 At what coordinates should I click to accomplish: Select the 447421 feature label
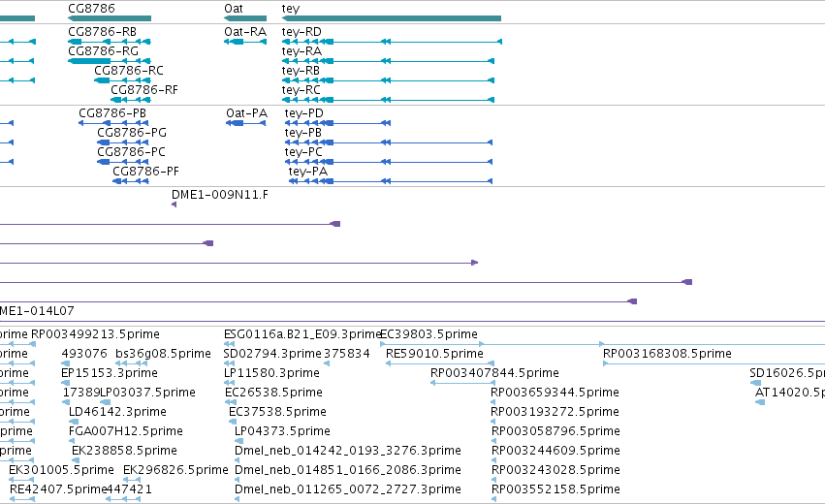tap(129, 489)
